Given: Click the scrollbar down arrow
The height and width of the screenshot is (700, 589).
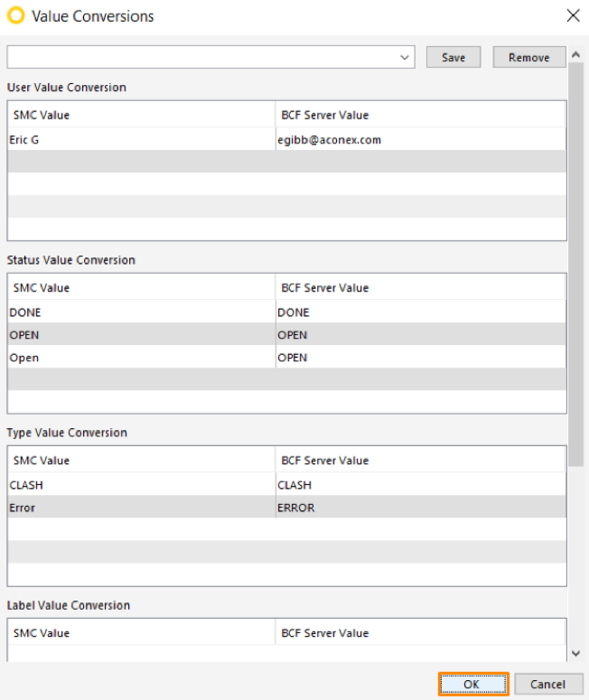Looking at the screenshot, I should coord(576,653).
